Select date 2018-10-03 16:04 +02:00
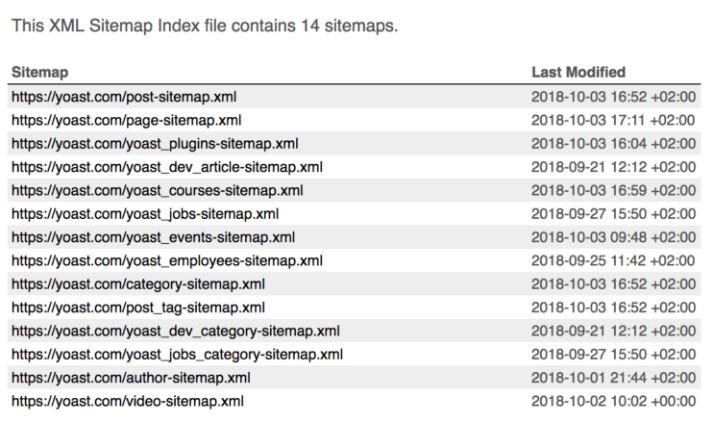 pyautogui.click(x=613, y=144)
